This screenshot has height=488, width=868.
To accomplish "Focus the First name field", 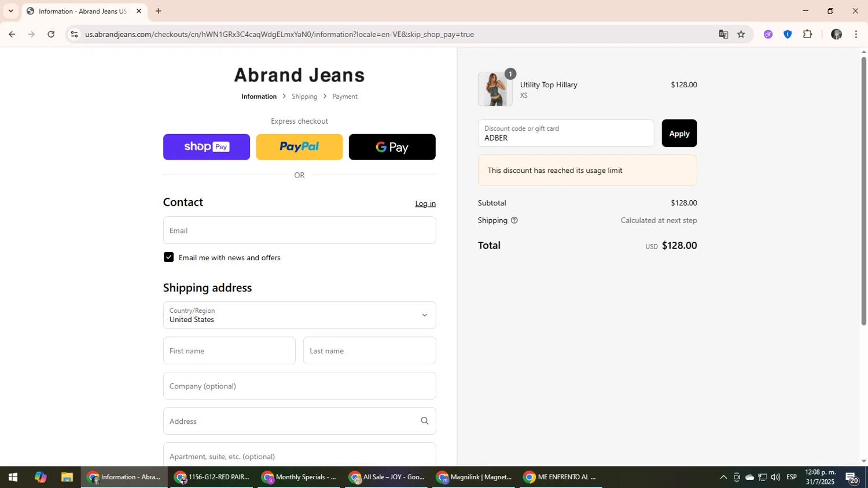I will point(229,350).
